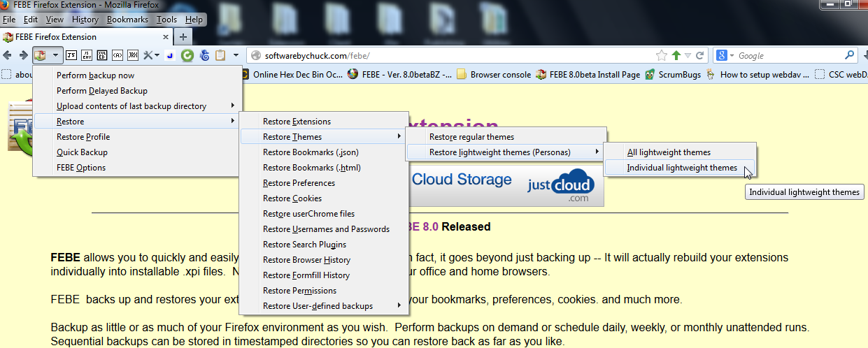
Task: Expand the Restore submenu entry
Action: point(138,122)
